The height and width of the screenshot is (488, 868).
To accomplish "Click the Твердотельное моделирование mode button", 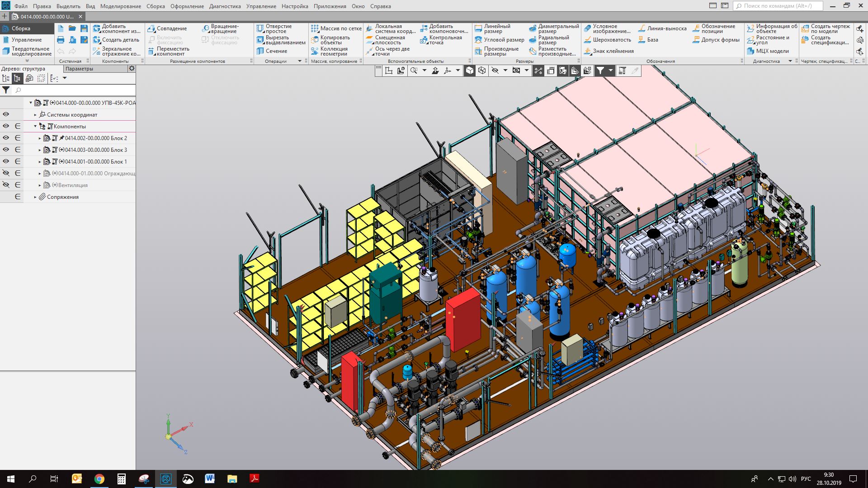I will (27, 51).
